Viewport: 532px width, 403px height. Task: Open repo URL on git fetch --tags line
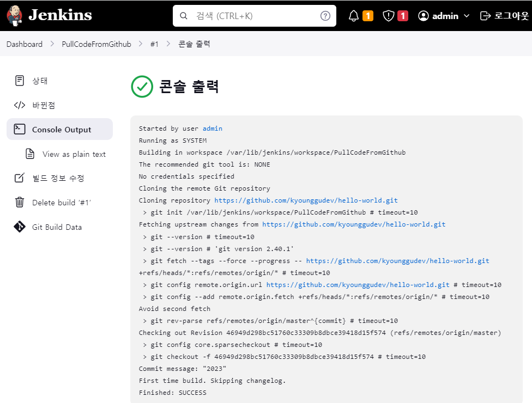tap(397, 261)
